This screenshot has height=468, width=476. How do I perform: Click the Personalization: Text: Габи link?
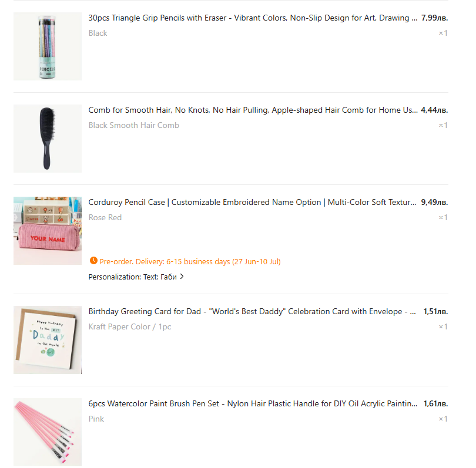133,277
